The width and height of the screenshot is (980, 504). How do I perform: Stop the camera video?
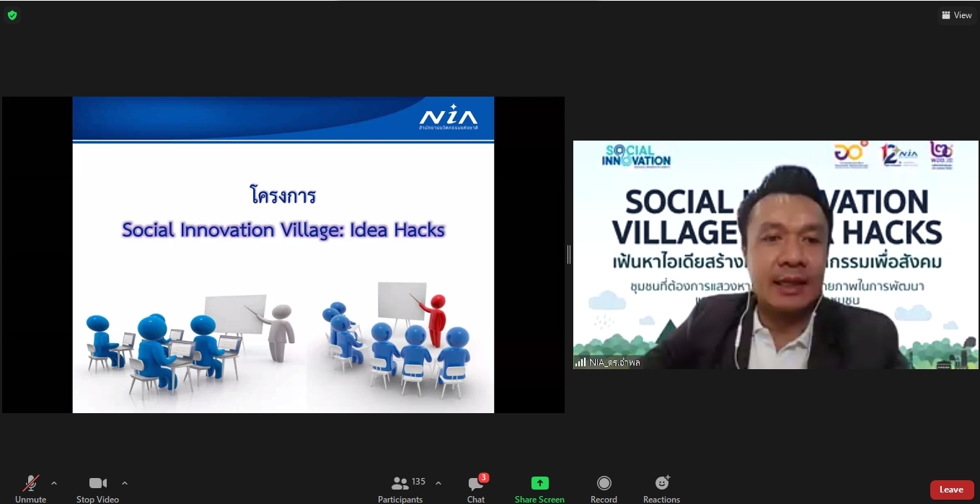click(x=97, y=489)
